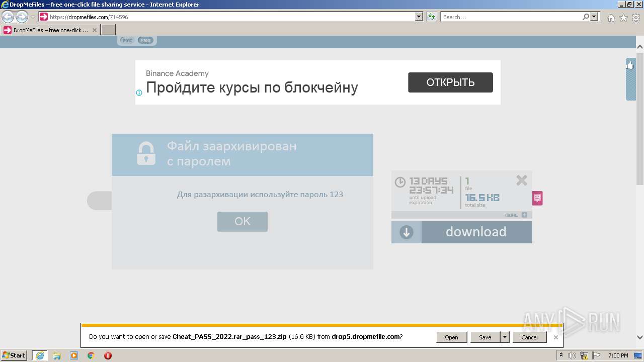
Task: Click the browser Back arrow button
Action: click(x=8, y=17)
